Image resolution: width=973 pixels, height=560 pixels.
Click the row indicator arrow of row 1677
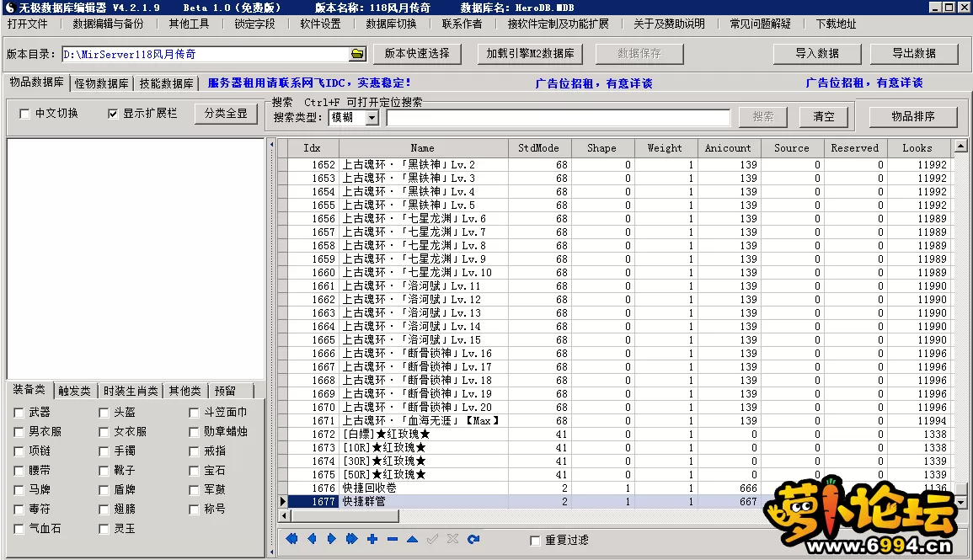pos(283,501)
